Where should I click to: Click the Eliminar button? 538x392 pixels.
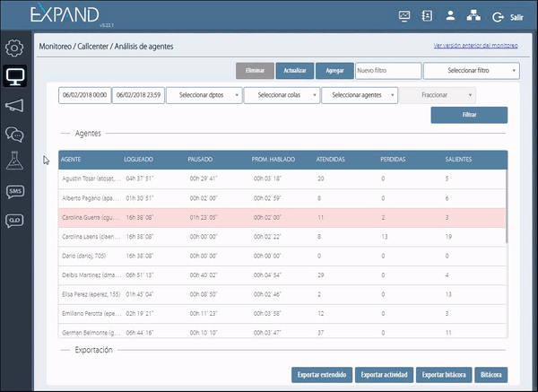pos(255,71)
